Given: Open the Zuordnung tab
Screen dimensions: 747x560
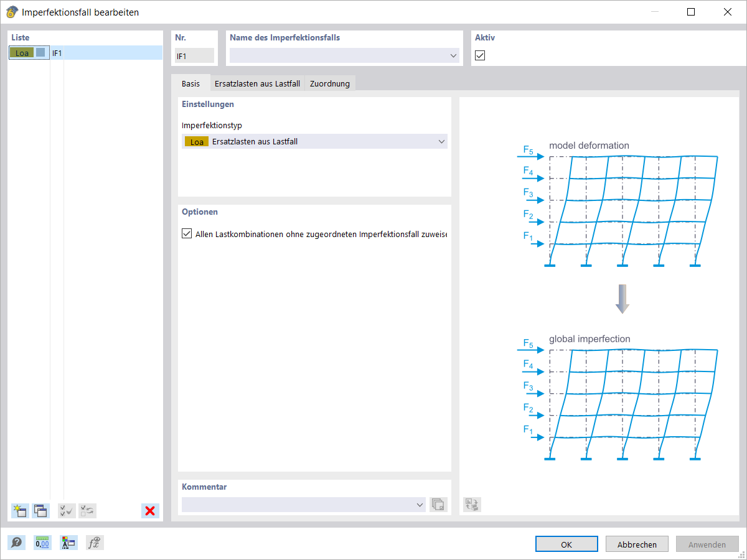Looking at the screenshot, I should 330,83.
